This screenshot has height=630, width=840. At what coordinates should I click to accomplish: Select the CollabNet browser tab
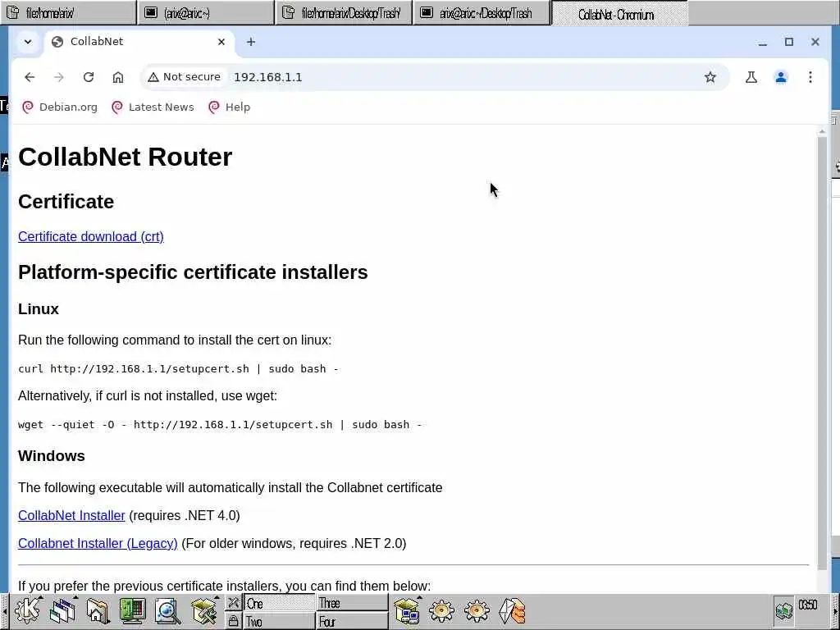pos(139,42)
